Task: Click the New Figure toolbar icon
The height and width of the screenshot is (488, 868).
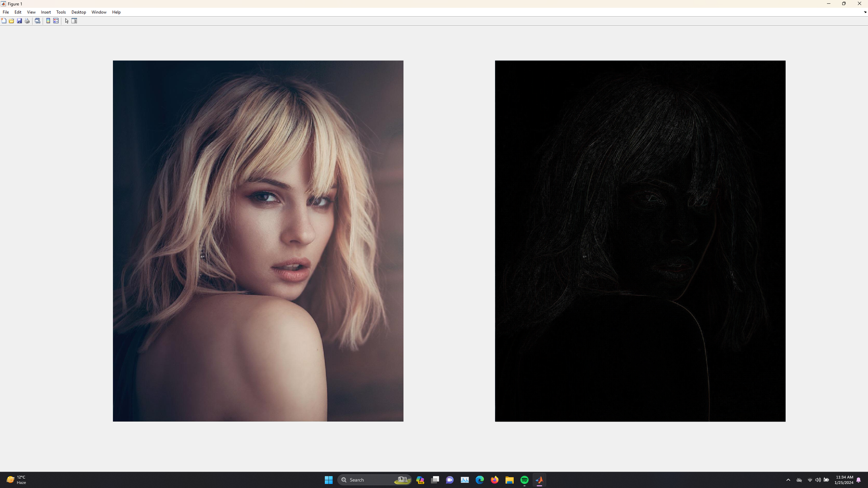Action: (x=4, y=21)
